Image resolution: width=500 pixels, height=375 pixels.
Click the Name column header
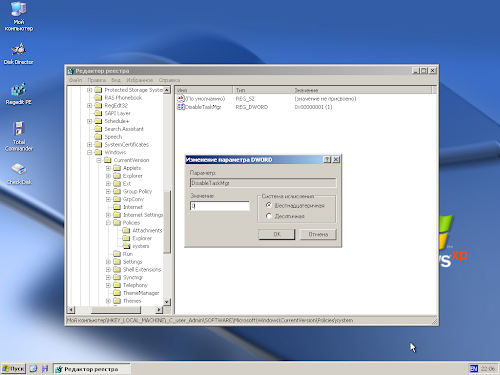click(x=204, y=90)
